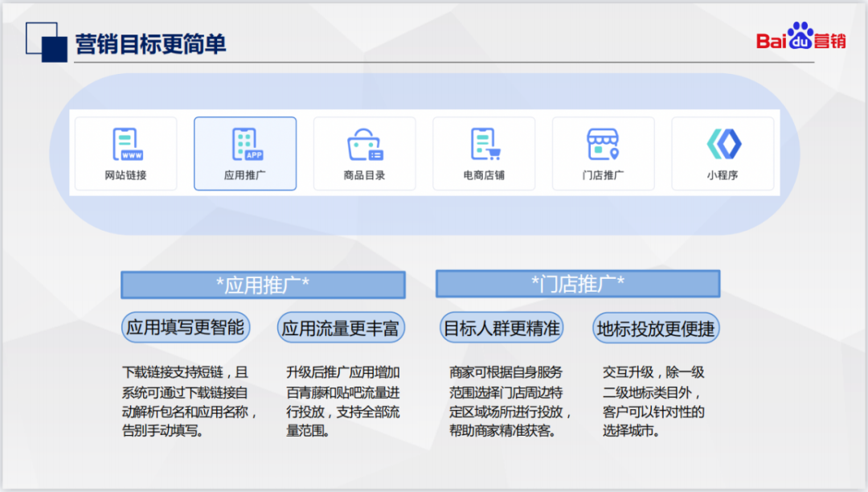Click the 地标投放更便捷 pill
This screenshot has height=492, width=868.
656,329
